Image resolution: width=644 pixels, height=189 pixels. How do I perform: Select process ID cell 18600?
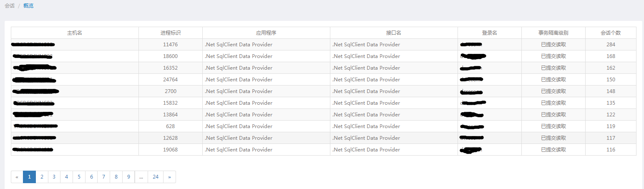(x=171, y=56)
